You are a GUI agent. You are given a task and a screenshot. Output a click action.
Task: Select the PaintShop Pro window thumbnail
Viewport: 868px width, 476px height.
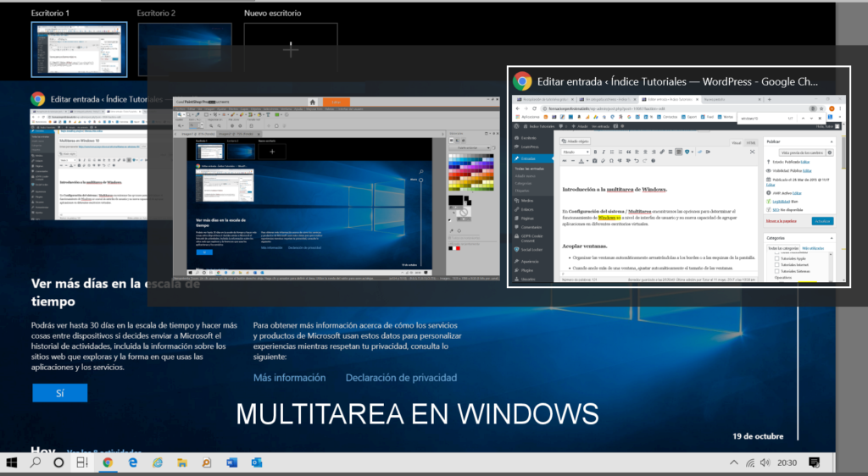(x=337, y=189)
